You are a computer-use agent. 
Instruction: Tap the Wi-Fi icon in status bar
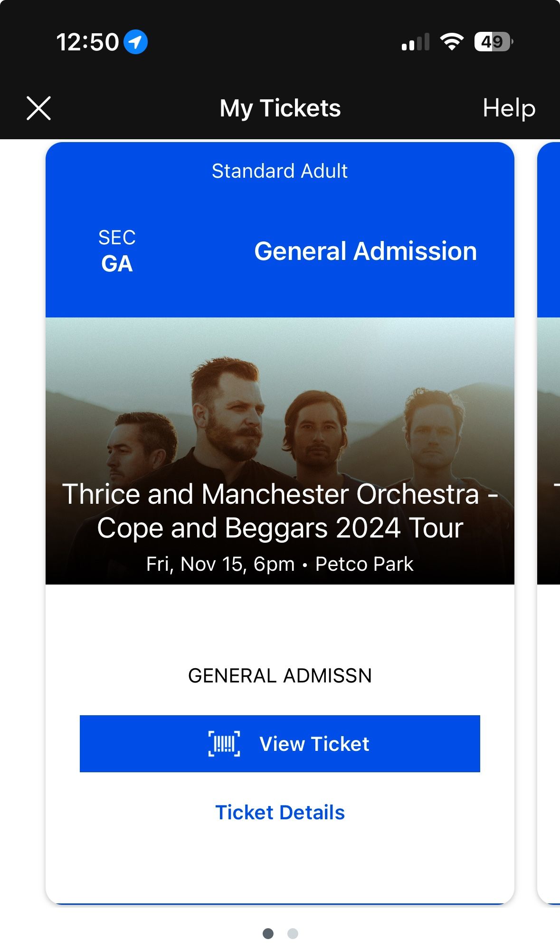click(452, 42)
